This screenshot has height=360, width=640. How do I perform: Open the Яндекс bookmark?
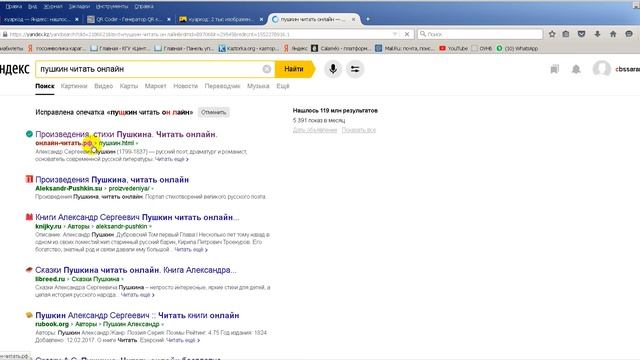coord(296,49)
